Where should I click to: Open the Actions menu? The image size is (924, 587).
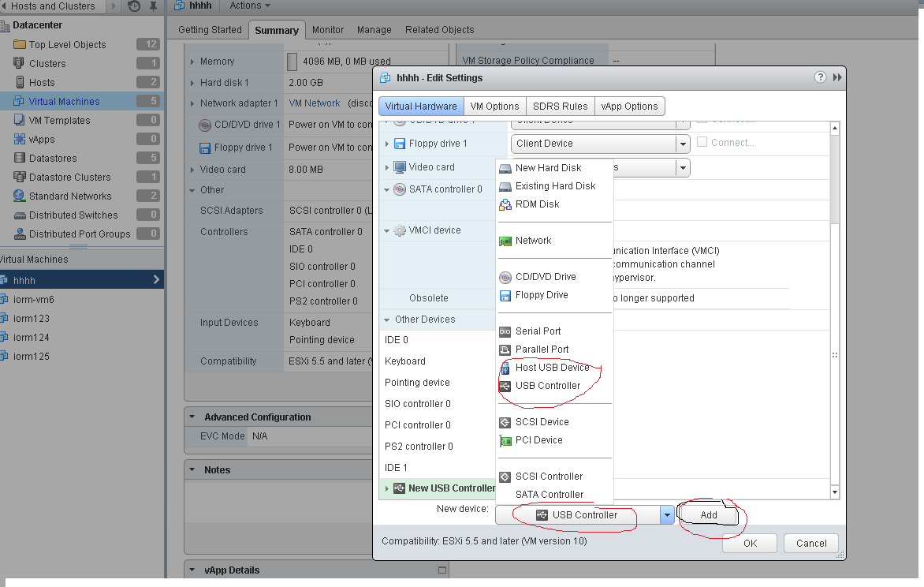(x=249, y=6)
